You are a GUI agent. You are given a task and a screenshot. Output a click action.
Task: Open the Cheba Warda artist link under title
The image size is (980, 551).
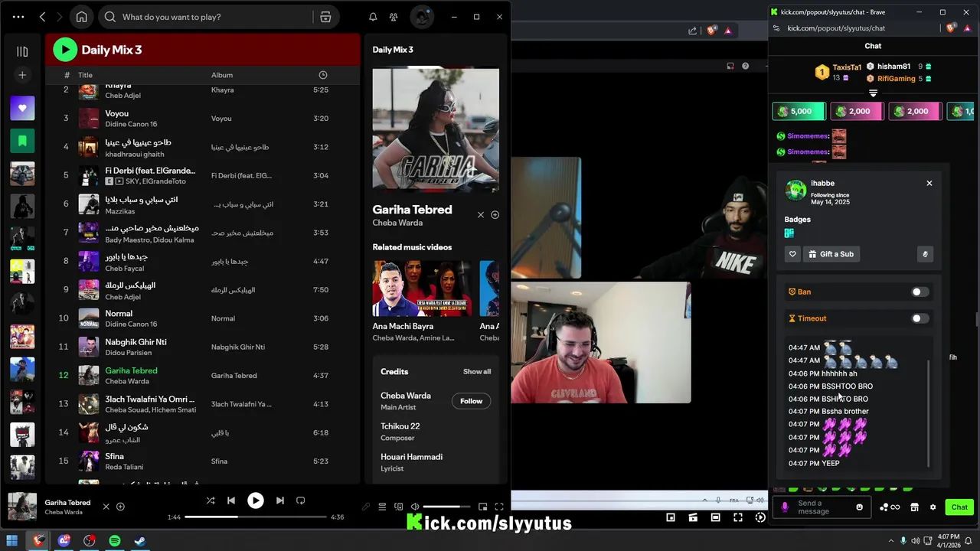click(397, 223)
